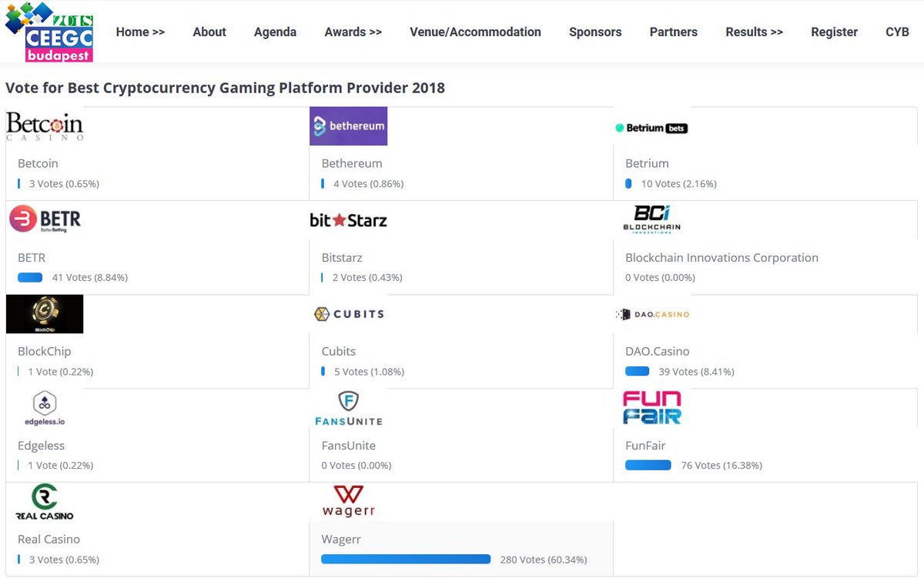Expand the Home >> menu
924x585 pixels.
[x=140, y=32]
